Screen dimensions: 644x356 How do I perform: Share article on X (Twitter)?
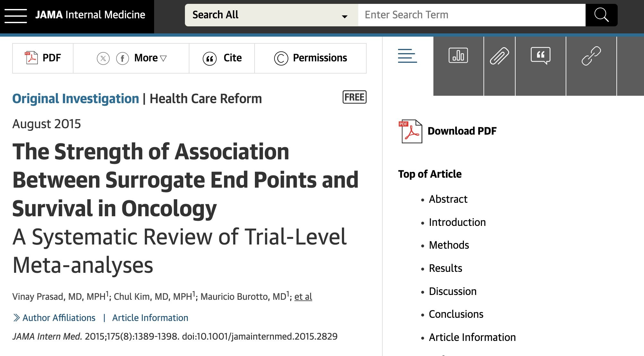103,58
